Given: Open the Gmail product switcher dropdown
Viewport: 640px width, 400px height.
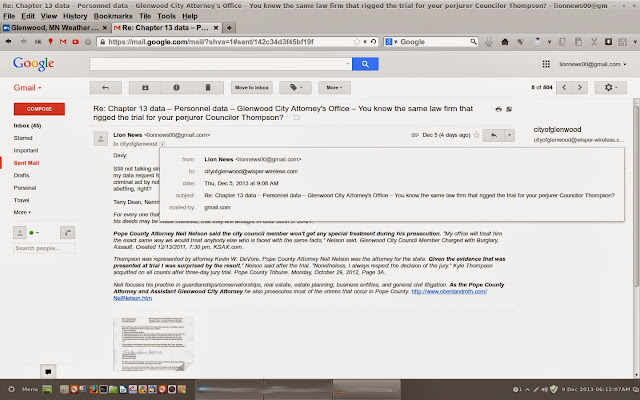Looking at the screenshot, I should (27, 88).
